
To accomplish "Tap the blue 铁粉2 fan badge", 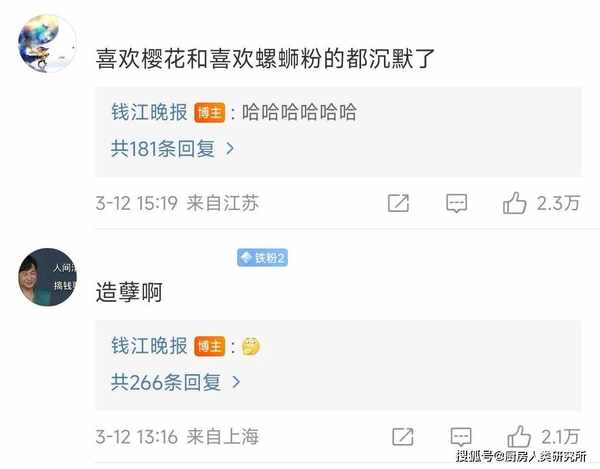I will point(262,257).
